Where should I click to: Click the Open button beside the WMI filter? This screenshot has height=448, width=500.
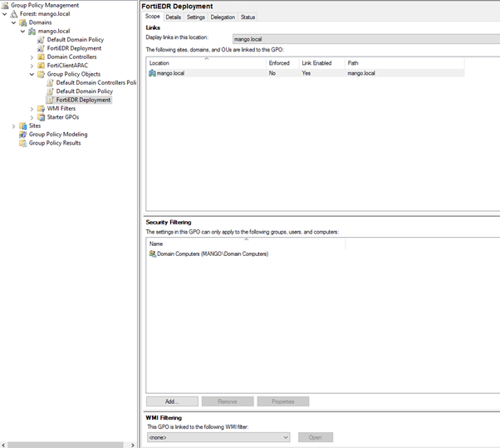click(x=316, y=437)
